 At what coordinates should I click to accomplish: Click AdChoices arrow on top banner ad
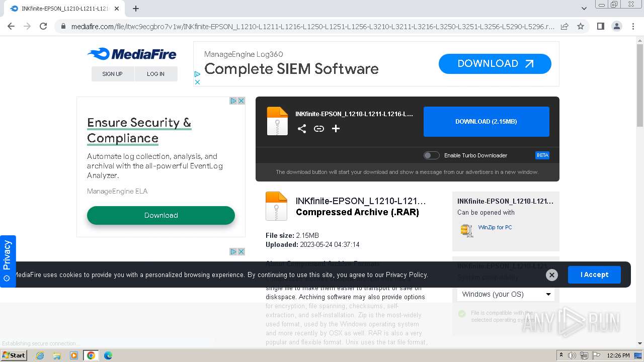point(197,74)
